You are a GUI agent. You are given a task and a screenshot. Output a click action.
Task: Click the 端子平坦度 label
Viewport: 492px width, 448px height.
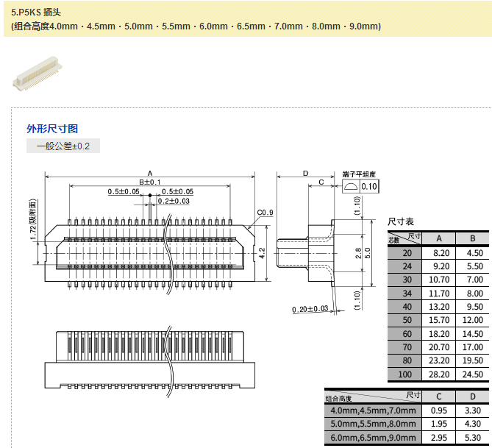pyautogui.click(x=360, y=174)
